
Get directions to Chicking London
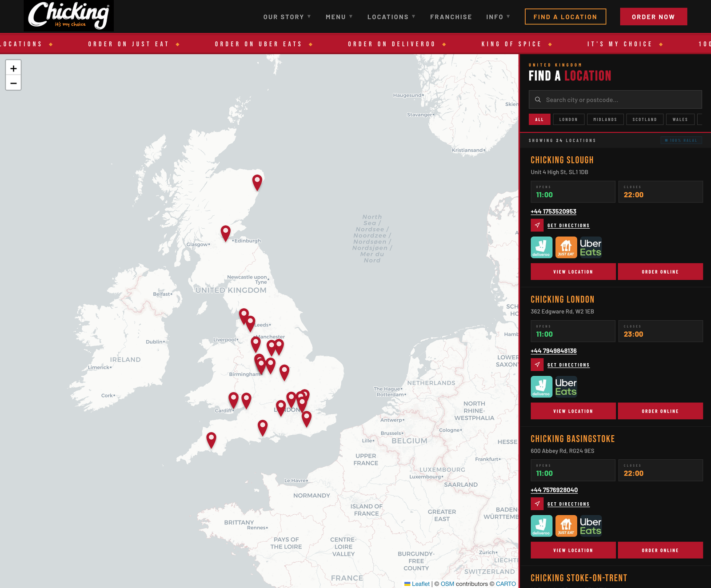click(568, 365)
